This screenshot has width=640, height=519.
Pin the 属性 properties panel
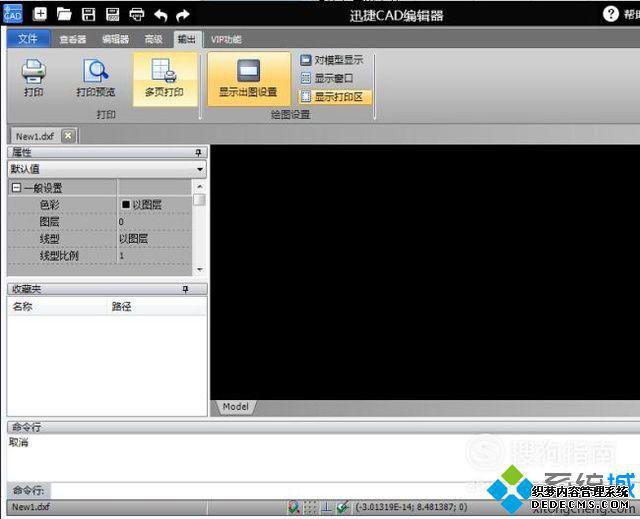(x=198, y=153)
